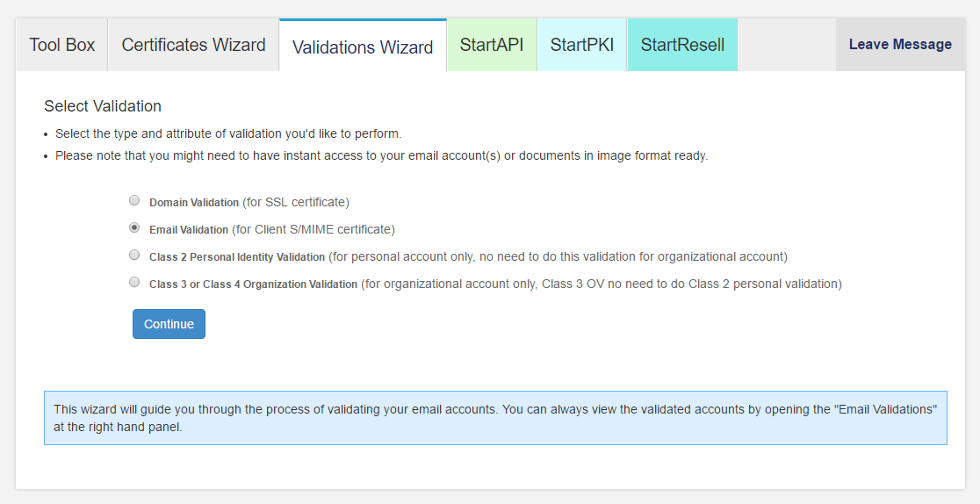Open the StartAPI tab
The height and width of the screenshot is (504, 980).
pos(492,45)
